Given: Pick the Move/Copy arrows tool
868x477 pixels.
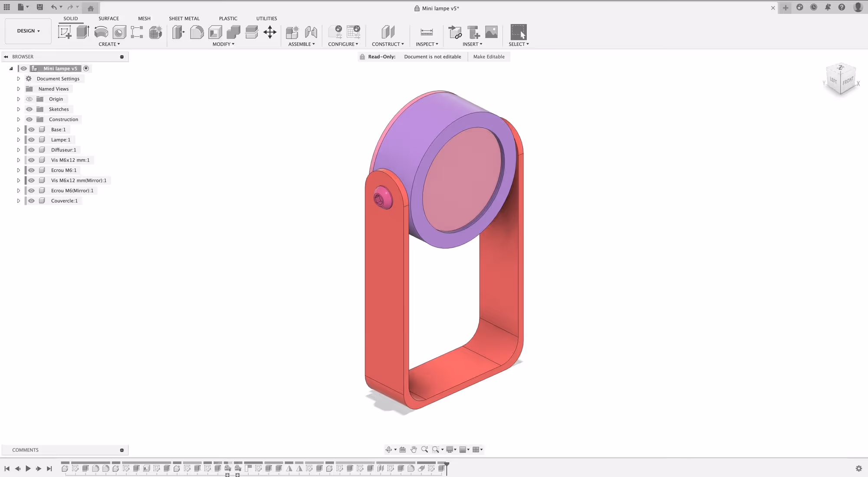Looking at the screenshot, I should click(270, 32).
